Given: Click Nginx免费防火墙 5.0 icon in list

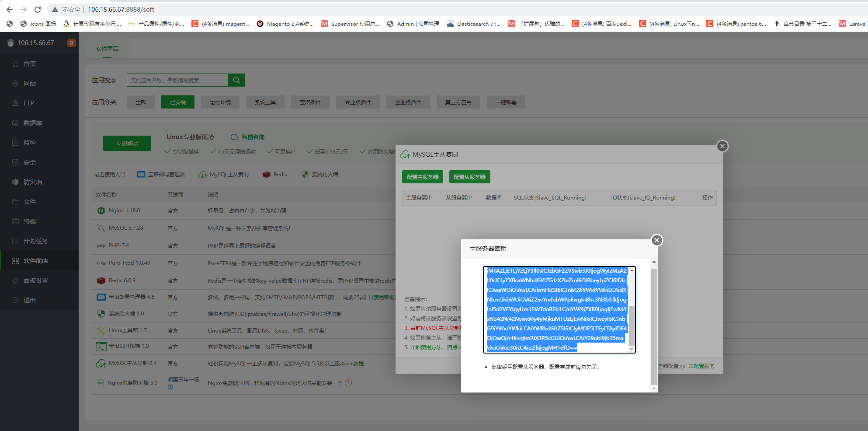Looking at the screenshot, I should pos(100,383).
